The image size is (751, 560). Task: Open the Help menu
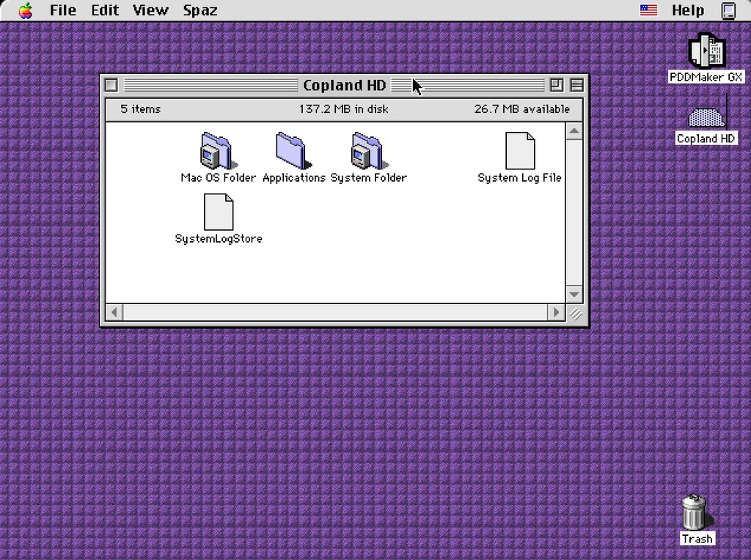click(687, 10)
